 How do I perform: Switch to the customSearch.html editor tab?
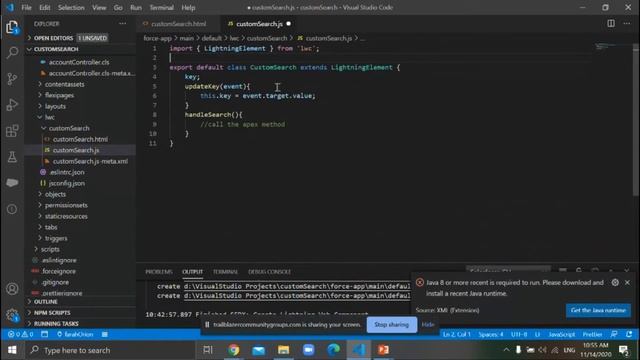click(x=178, y=24)
